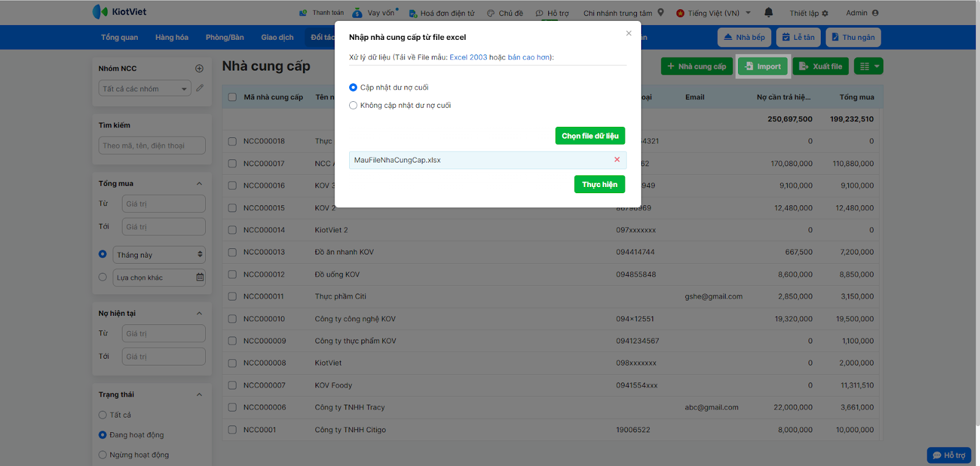Screen dimensions: 980x466
Task: Open Vay vốn loan shortcut
Action: [x=375, y=13]
